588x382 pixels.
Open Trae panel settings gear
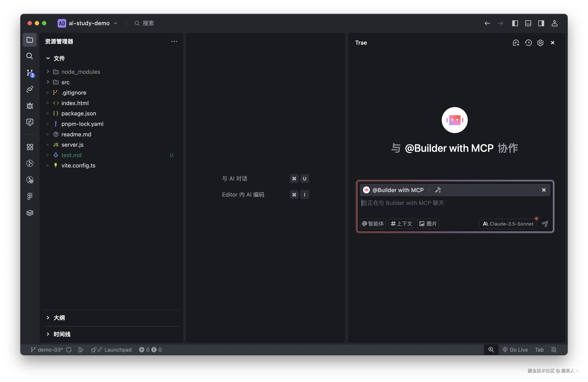(540, 43)
